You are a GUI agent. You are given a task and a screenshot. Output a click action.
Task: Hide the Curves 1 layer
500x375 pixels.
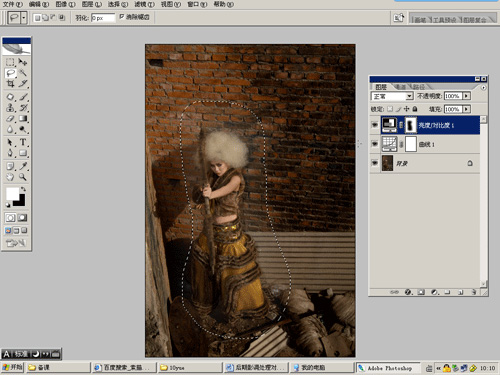click(375, 144)
